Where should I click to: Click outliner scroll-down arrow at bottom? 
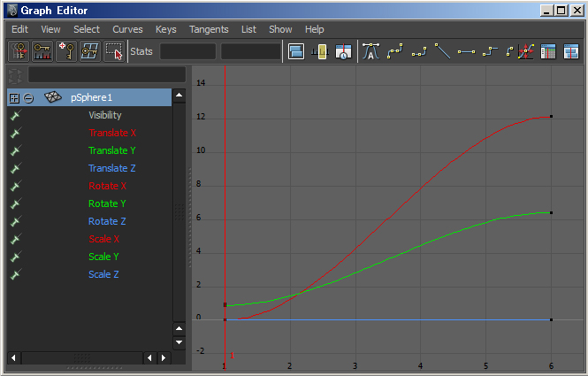tap(179, 342)
